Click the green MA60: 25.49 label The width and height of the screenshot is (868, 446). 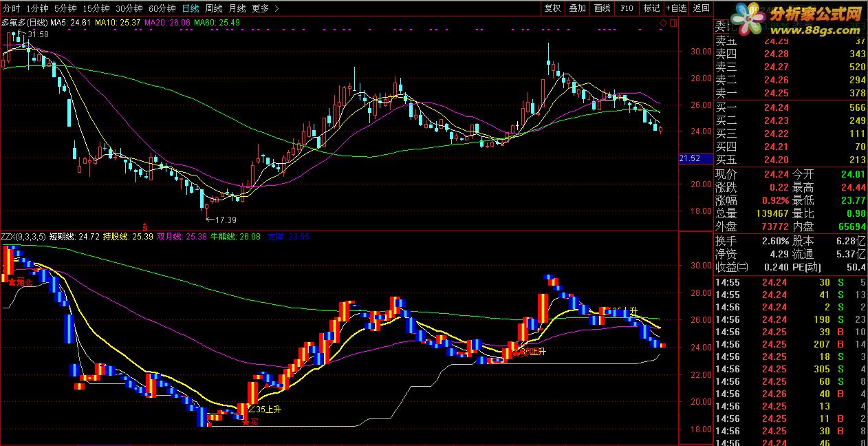217,23
